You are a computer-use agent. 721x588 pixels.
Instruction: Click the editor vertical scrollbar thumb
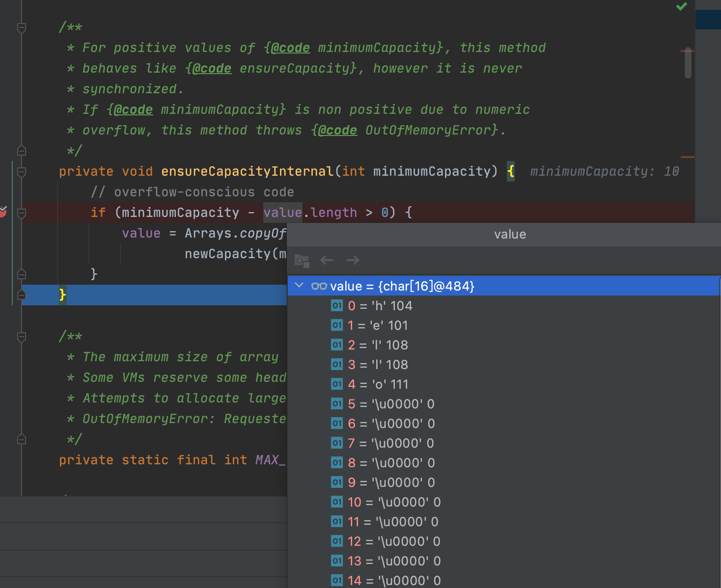(x=688, y=63)
